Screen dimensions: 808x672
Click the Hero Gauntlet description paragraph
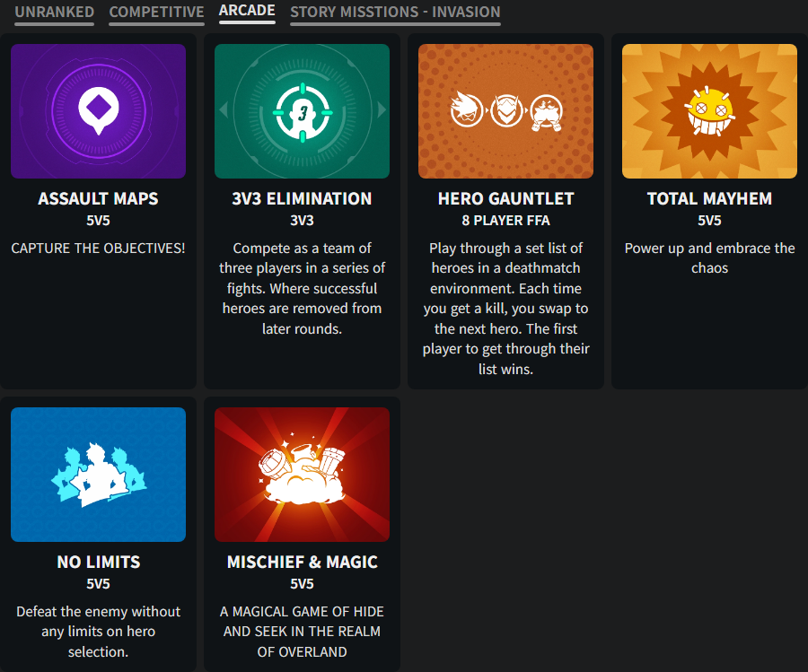point(506,309)
